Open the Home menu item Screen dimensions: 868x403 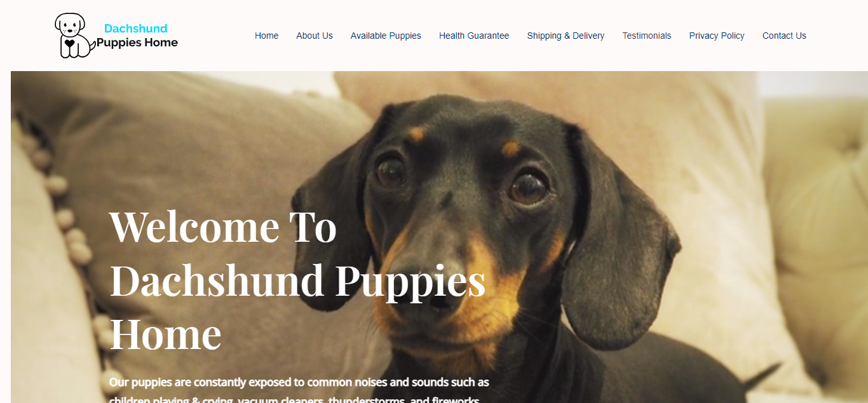[x=267, y=36]
